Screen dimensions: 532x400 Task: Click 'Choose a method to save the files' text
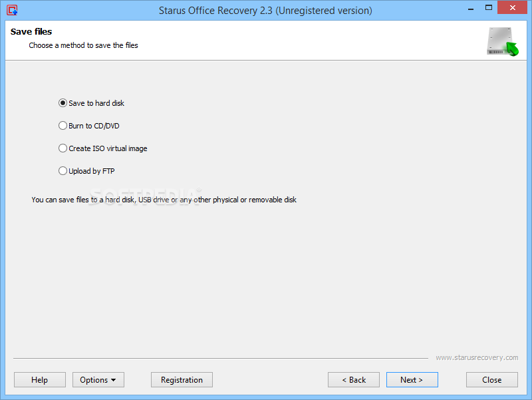tap(84, 45)
